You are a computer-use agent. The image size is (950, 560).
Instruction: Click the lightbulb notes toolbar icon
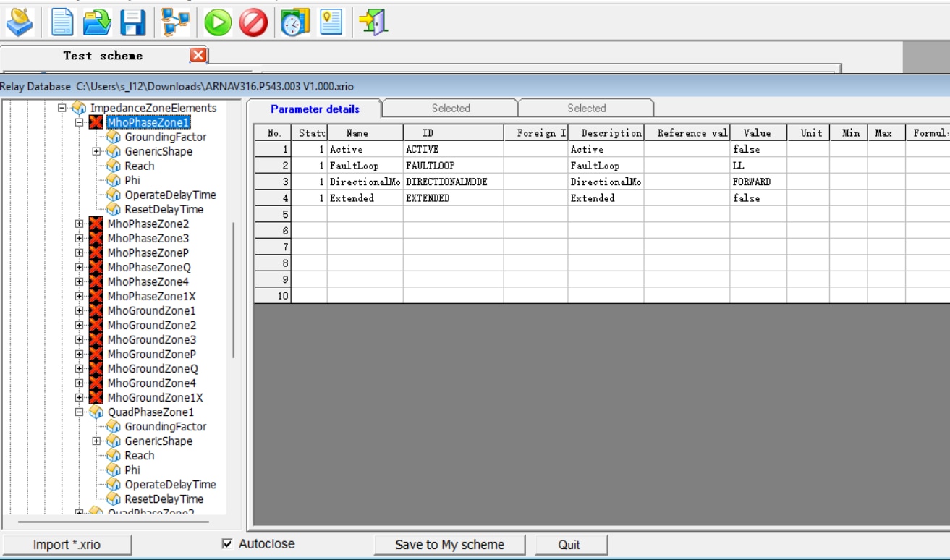coord(331,22)
